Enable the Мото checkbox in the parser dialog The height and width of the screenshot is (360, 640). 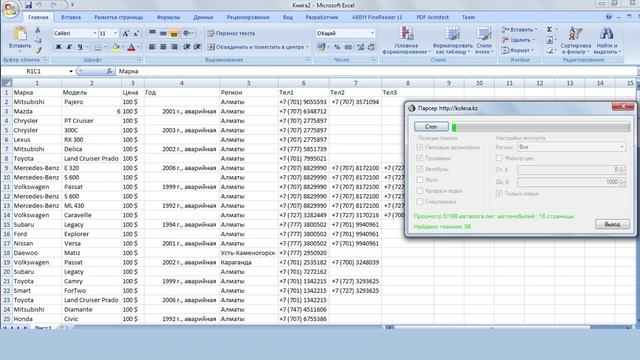pos(420,180)
